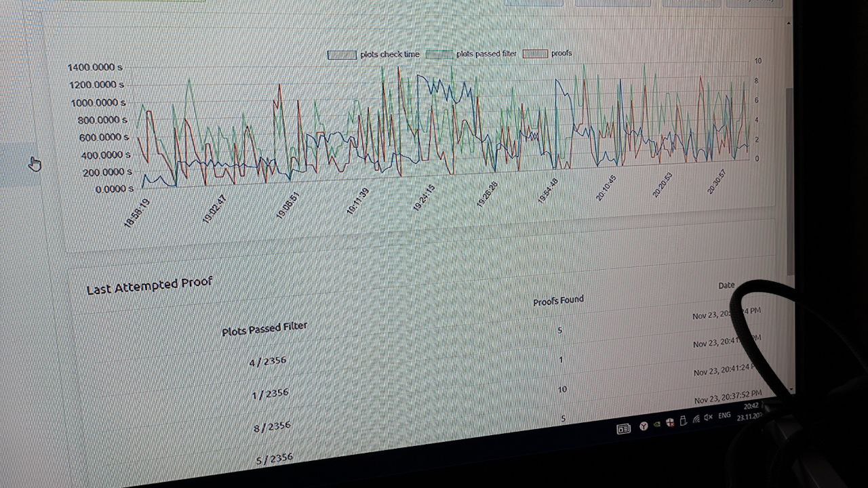Viewport: 868px width, 488px height.
Task: Switch the ENG input language indicator
Action: [x=724, y=415]
